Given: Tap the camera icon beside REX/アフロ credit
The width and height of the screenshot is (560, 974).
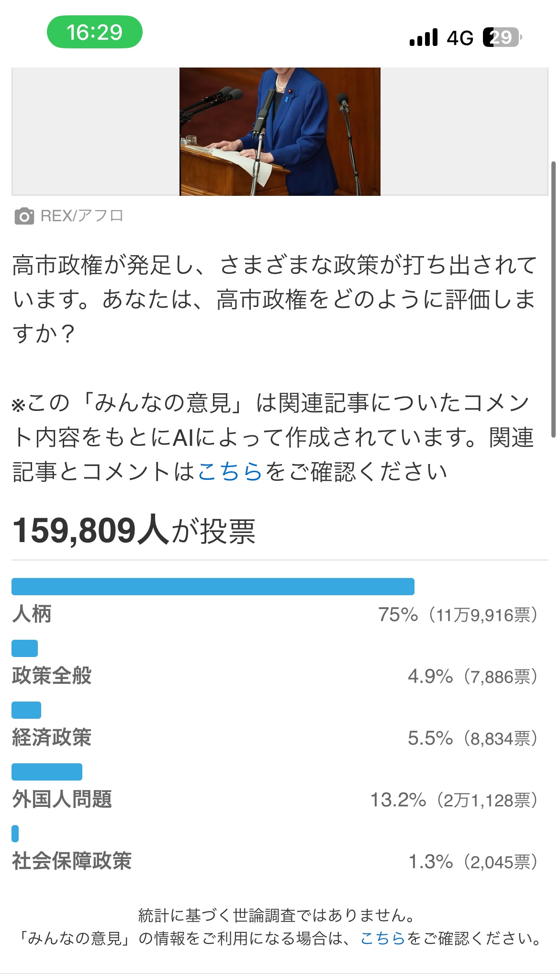Looking at the screenshot, I should point(24,216).
